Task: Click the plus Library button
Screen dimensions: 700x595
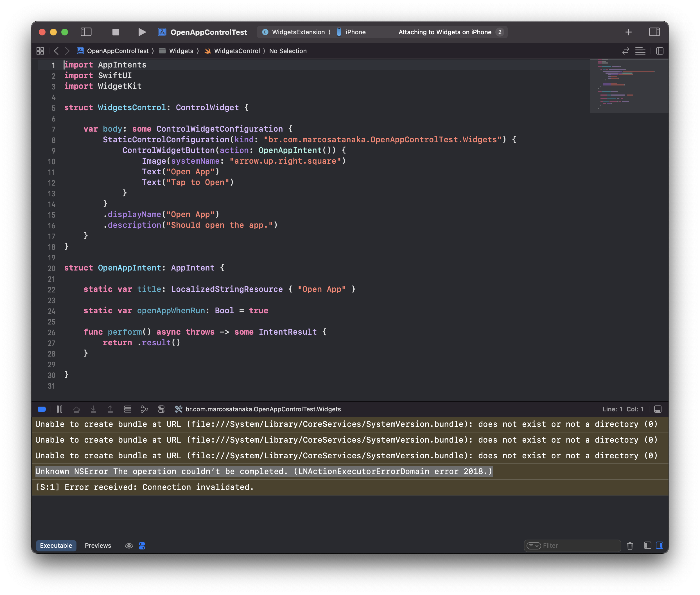Action: pos(628,32)
